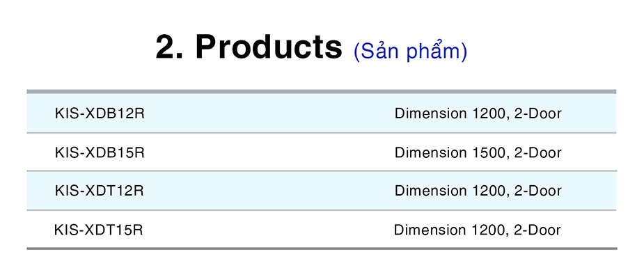Click the blue 'Sản phẩm' subtitle text
Image resolution: width=644 pixels, height=277 pixels.
click(x=410, y=52)
